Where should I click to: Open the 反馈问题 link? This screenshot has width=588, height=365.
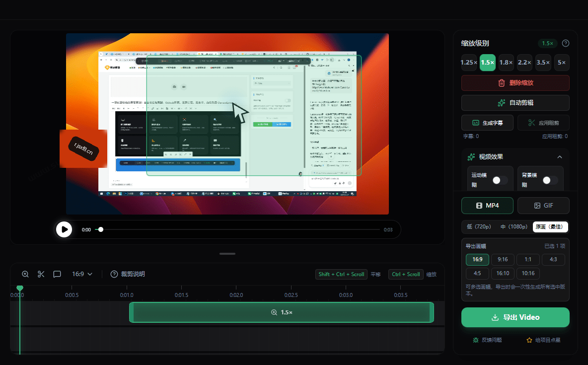point(487,340)
